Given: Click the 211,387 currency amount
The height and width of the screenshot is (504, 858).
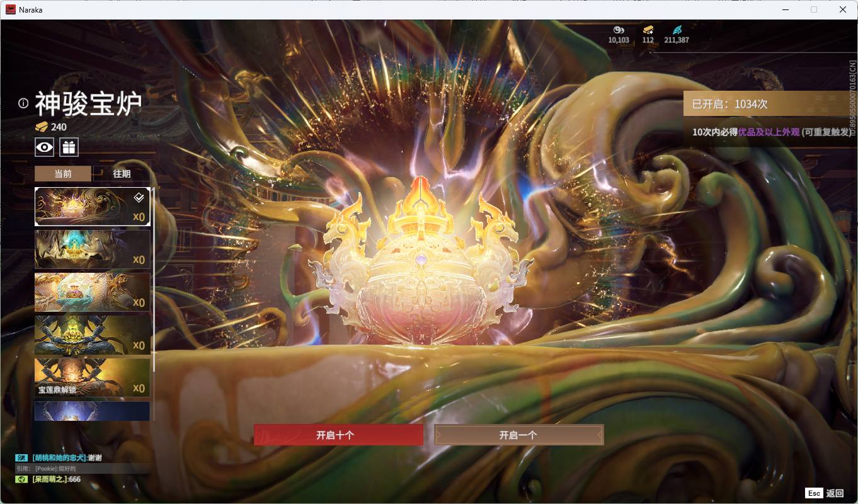Looking at the screenshot, I should (x=677, y=40).
